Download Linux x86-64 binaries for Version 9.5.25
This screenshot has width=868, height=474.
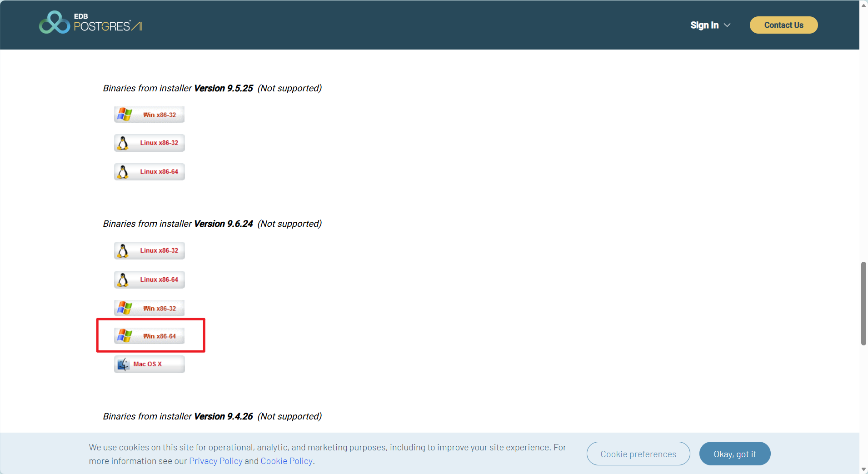point(149,171)
